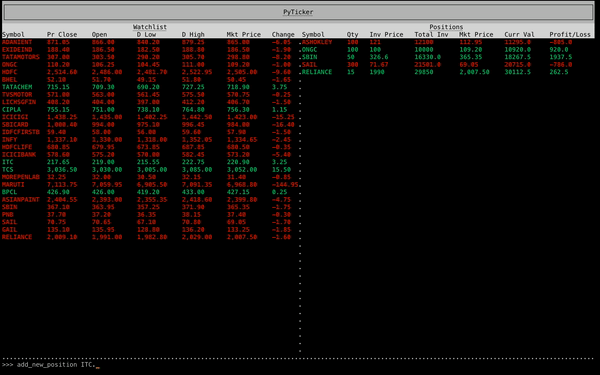Screen dimensions: 600x375
Task: Click the 'Inv Price' column header
Action: click(x=386, y=34)
